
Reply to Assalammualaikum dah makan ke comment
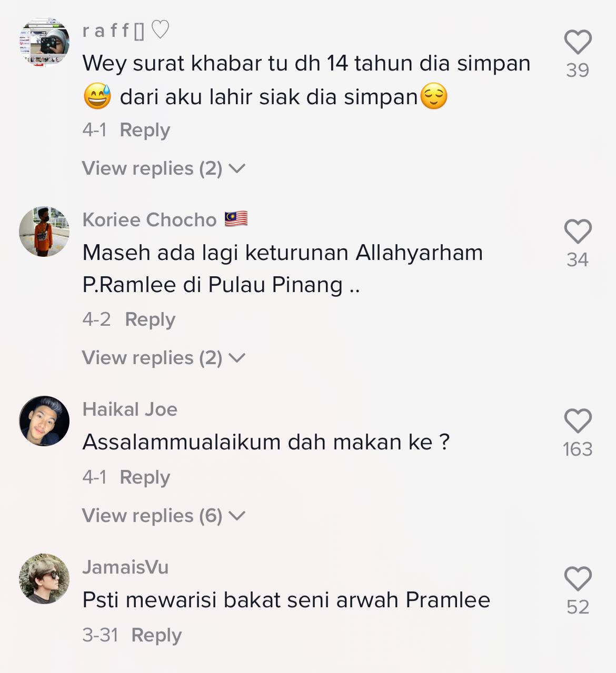pos(145,477)
